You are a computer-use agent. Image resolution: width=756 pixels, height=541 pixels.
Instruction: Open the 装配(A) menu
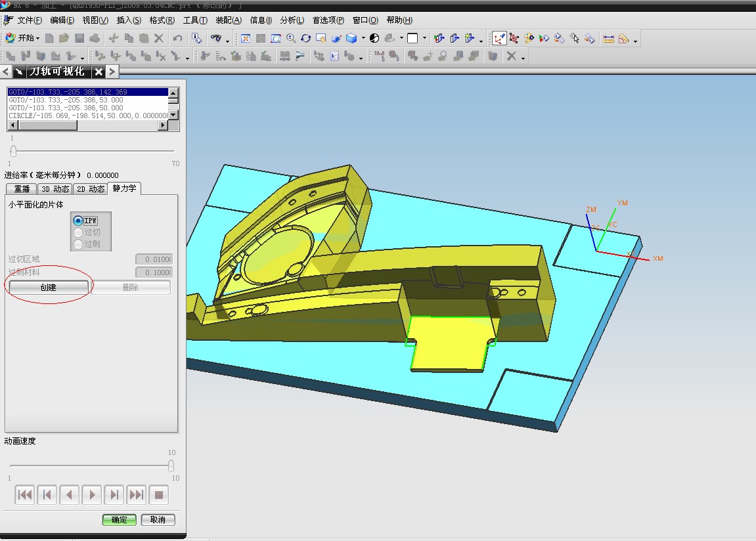coord(229,20)
